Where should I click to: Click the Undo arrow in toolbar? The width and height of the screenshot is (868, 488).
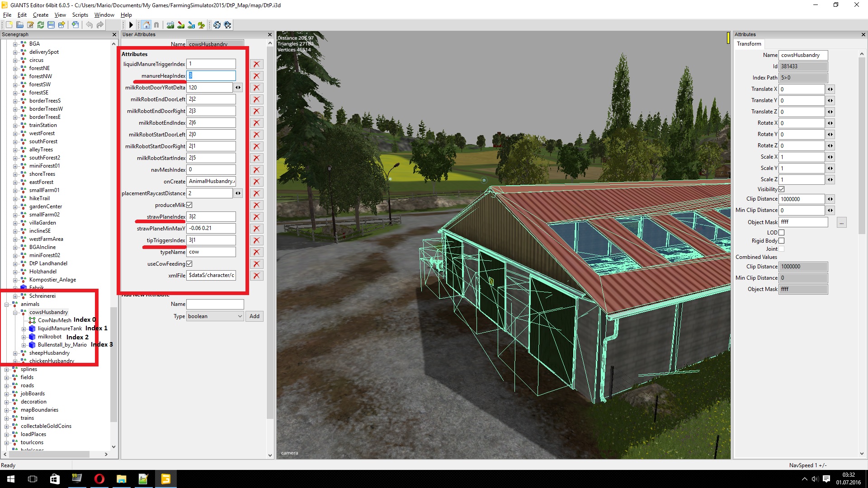[x=89, y=25]
